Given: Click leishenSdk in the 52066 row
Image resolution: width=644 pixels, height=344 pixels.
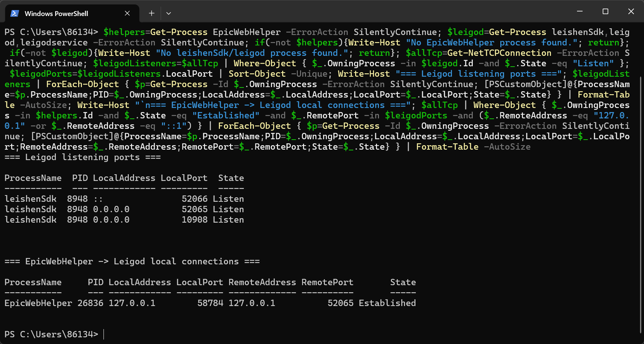Looking at the screenshot, I should coord(31,199).
